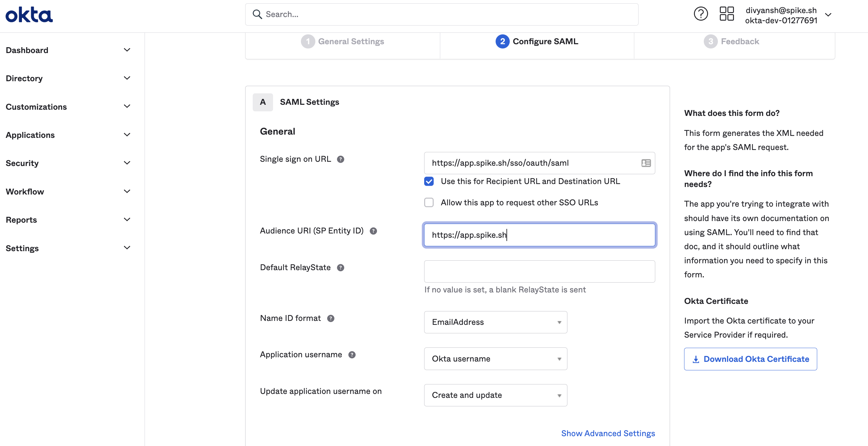Click the step 2 circle icon

point(503,41)
